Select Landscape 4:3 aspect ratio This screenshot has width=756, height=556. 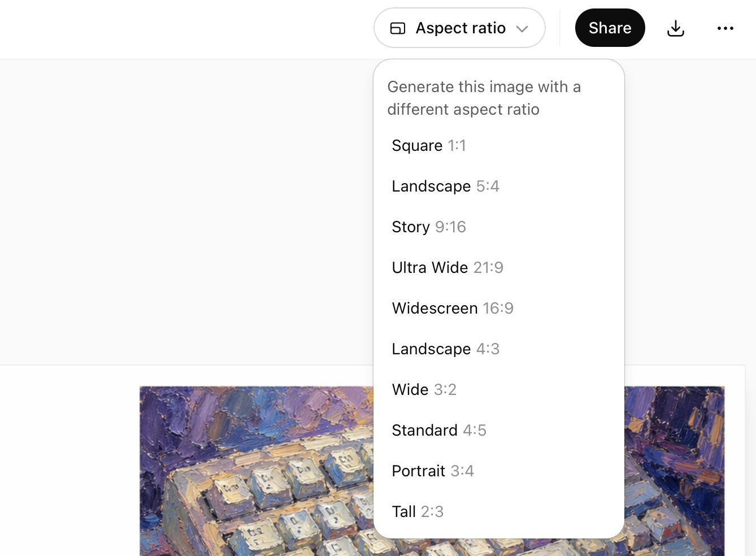(445, 349)
